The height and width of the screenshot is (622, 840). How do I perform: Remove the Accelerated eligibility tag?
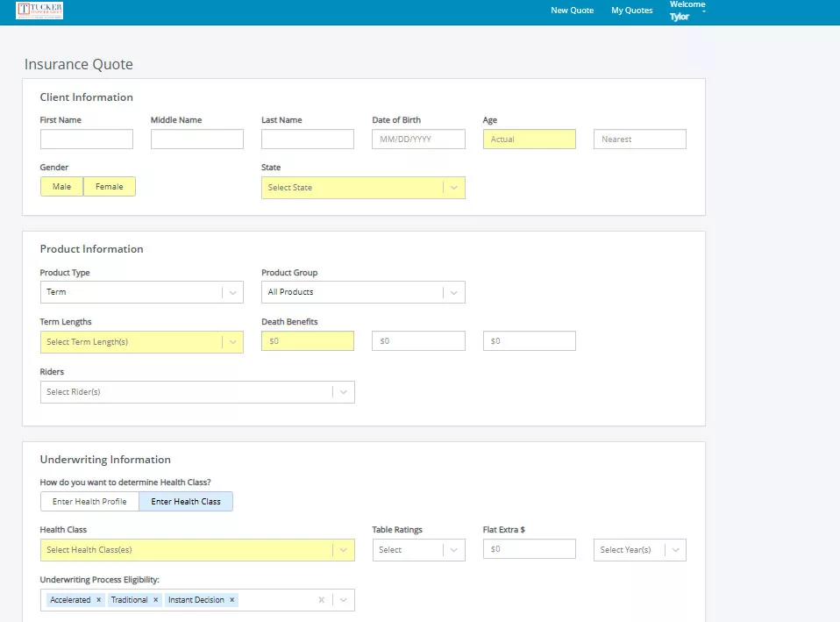click(99, 600)
